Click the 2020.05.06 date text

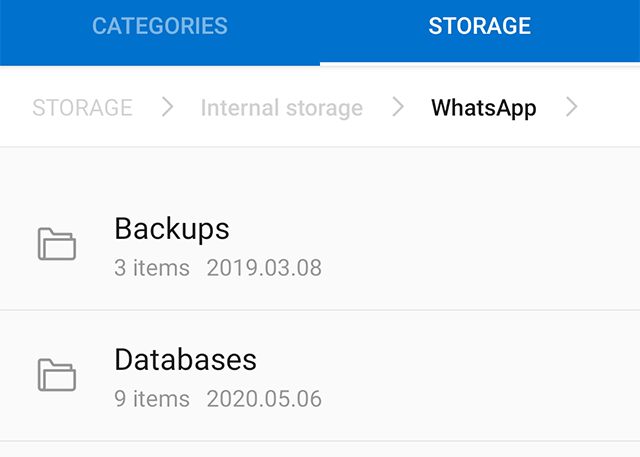pyautogui.click(x=264, y=399)
